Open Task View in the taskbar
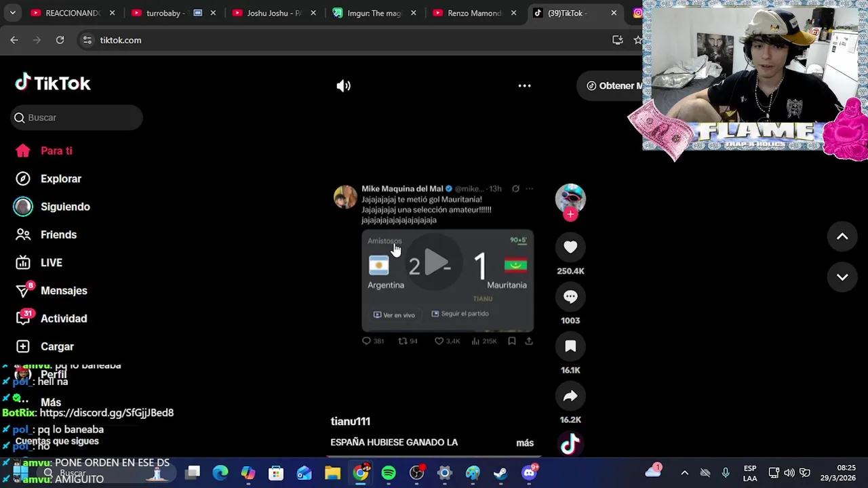 click(193, 472)
